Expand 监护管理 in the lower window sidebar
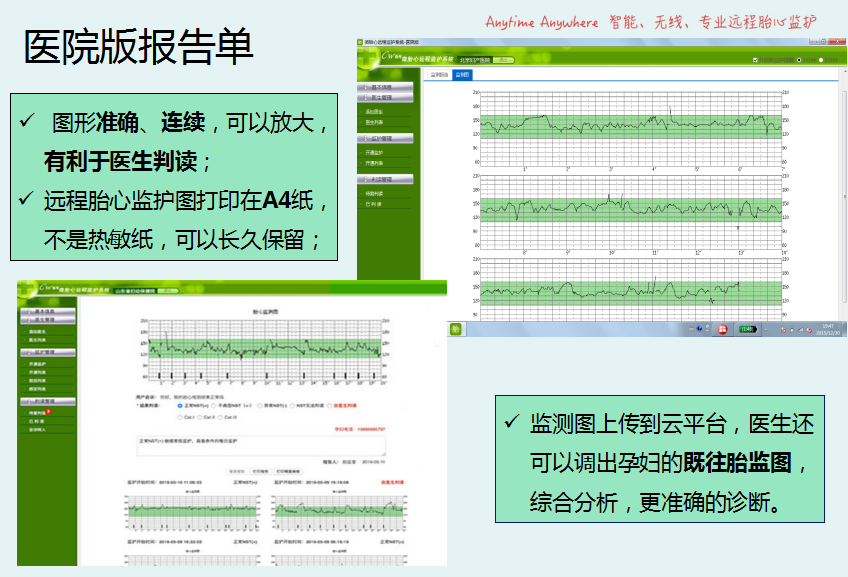 coord(48,352)
